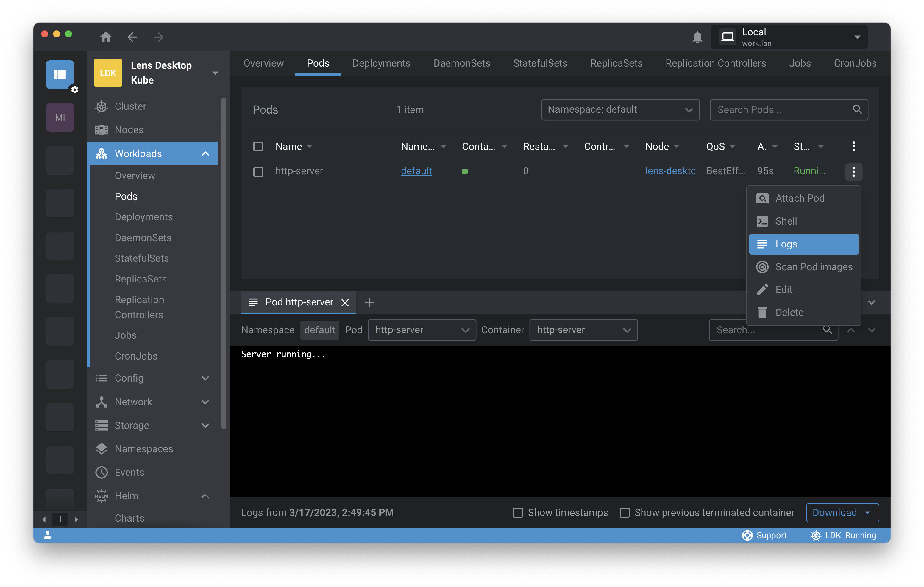The width and height of the screenshot is (924, 587).
Task: Click the Download button
Action: 834,513
